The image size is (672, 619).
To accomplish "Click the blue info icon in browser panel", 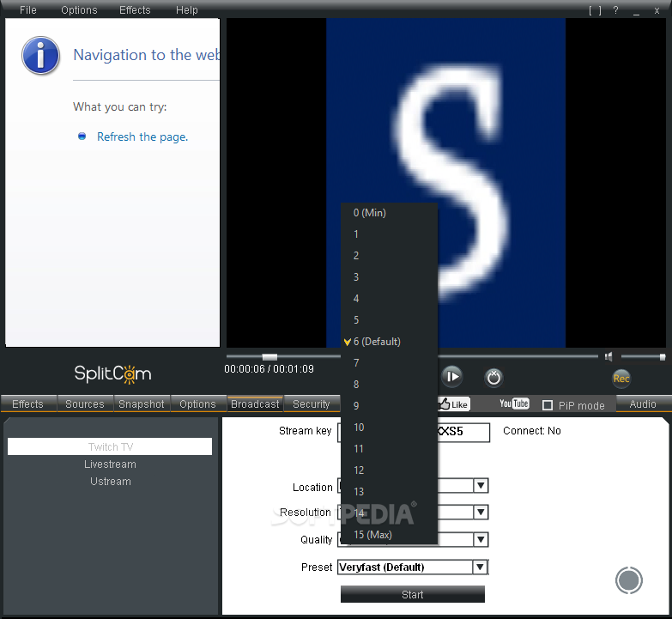I will [x=40, y=55].
